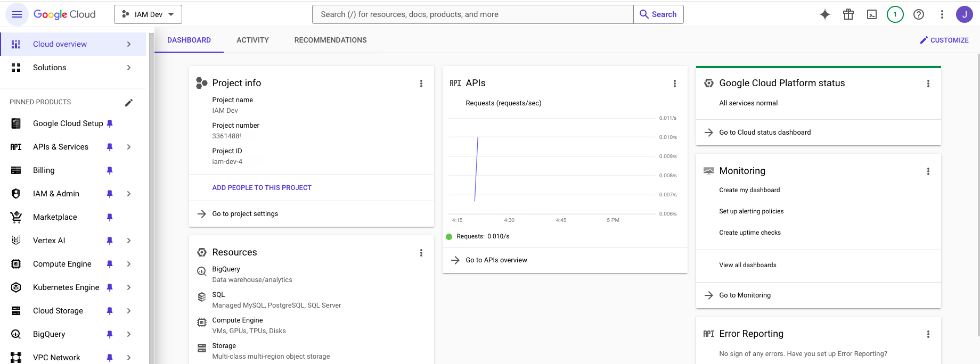Unpin Google Cloud Setup from pinned products
Viewport: 980px width, 364px height.
[x=110, y=123]
